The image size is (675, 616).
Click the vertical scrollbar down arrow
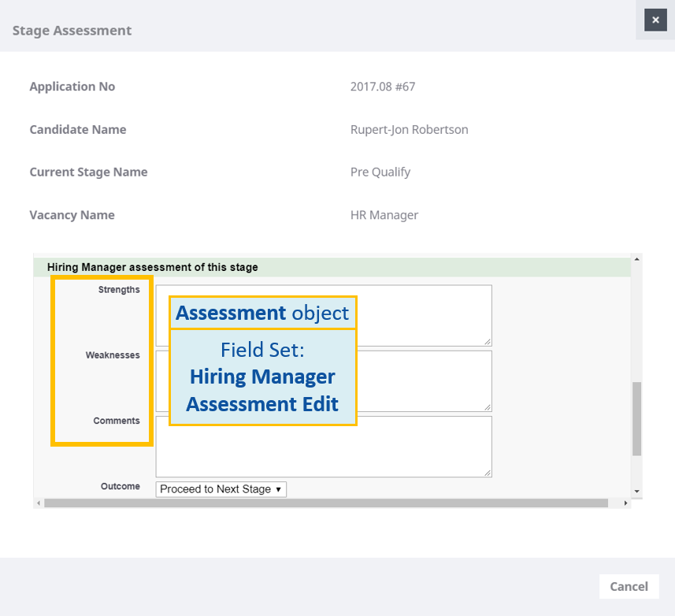click(636, 491)
